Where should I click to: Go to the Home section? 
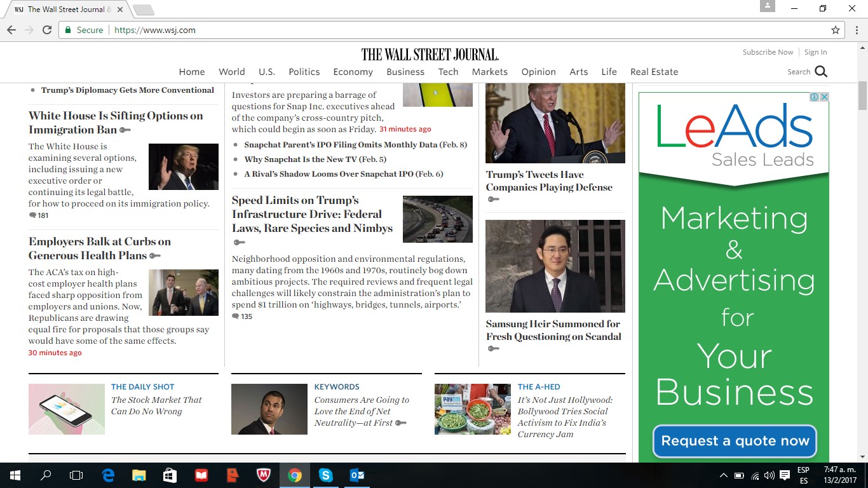tap(192, 72)
